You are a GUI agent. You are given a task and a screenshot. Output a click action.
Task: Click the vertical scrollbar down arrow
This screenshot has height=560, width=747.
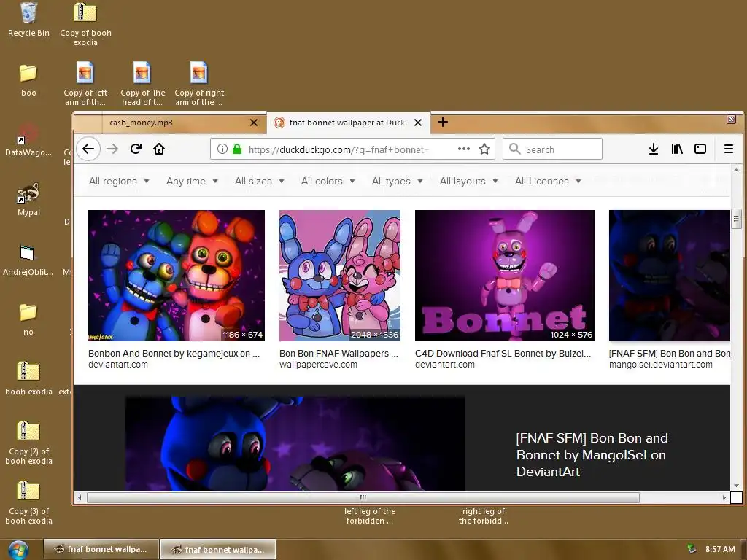pyautogui.click(x=736, y=486)
